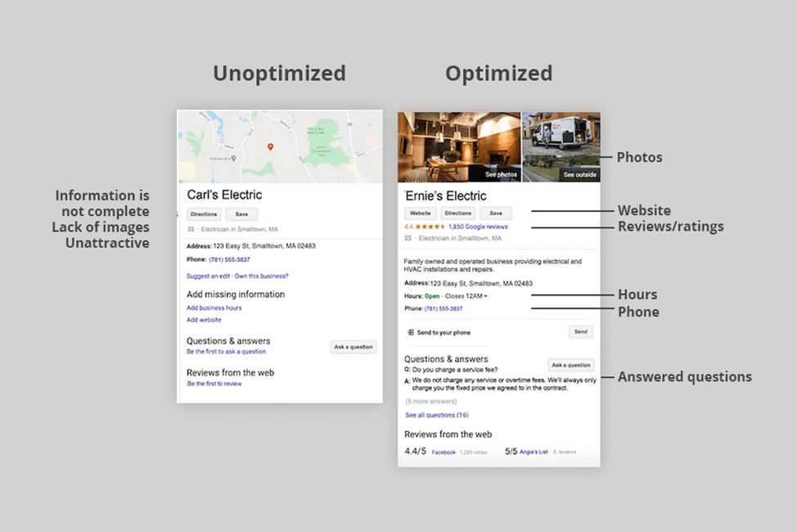Open See all questions (16) link
The image size is (797, 532).
(x=437, y=415)
